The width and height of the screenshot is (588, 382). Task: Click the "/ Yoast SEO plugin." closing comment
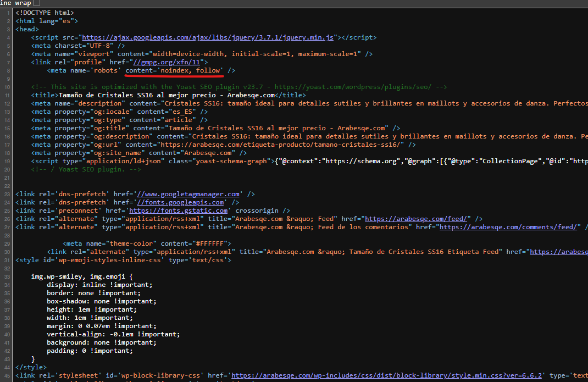click(x=86, y=170)
